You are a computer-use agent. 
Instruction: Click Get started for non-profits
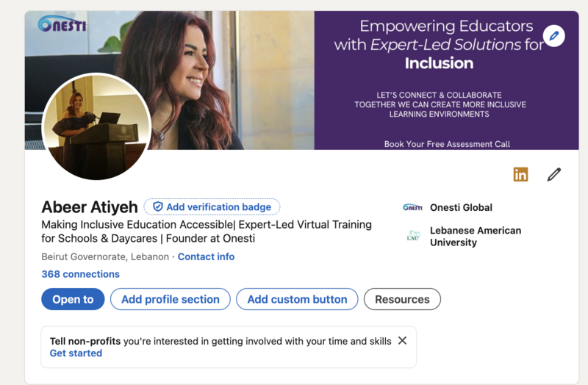point(76,353)
